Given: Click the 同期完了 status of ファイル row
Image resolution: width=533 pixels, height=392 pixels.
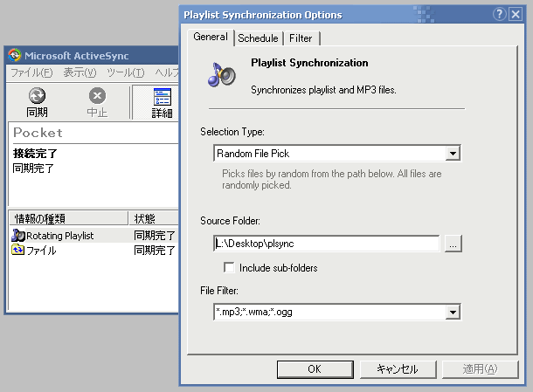Looking at the screenshot, I should pyautogui.click(x=155, y=251).
